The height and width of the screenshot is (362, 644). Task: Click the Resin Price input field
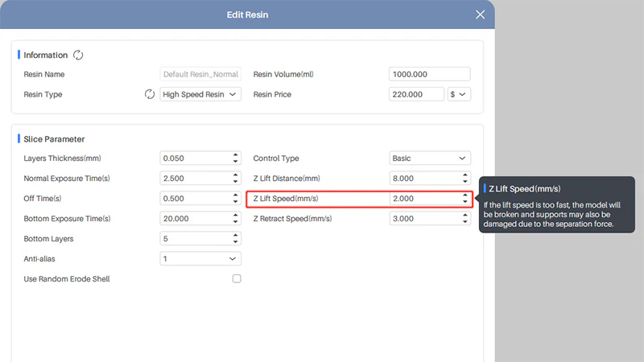pos(416,94)
